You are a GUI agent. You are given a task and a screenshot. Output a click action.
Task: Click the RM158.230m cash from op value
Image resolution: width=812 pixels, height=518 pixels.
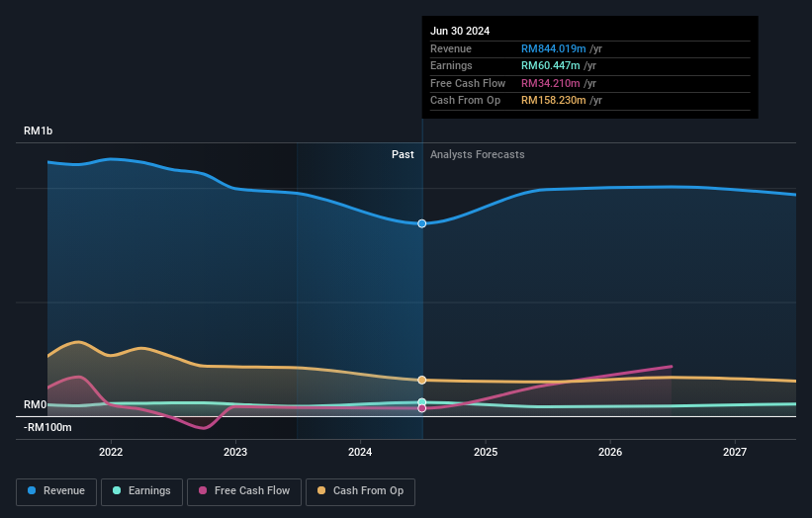[553, 101]
